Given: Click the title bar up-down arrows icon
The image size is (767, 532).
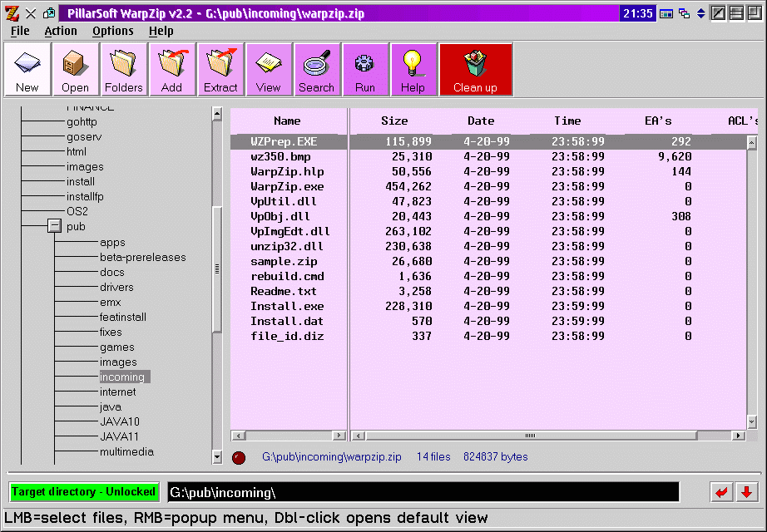Looking at the screenshot, I should point(700,13).
